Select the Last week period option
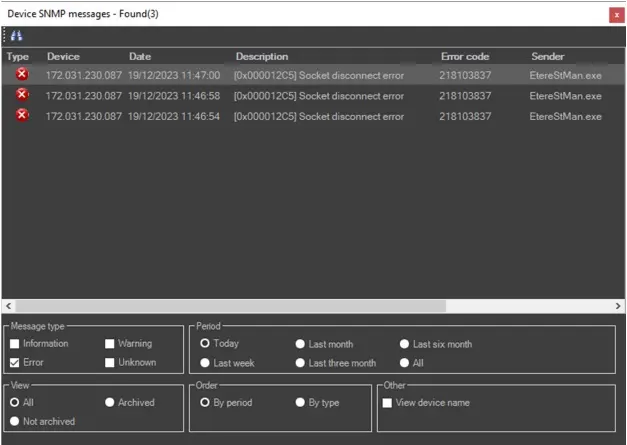The image size is (627, 445). 206,363
